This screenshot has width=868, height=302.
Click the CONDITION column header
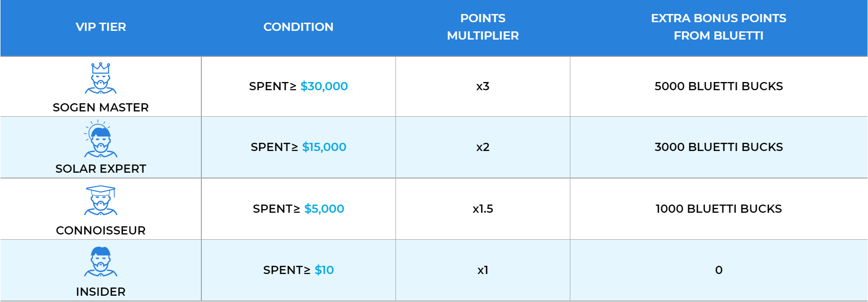coord(298,27)
